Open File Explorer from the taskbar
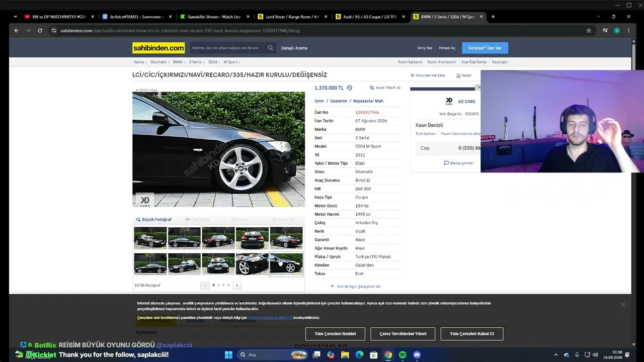The width and height of the screenshot is (644, 362). 345,355
